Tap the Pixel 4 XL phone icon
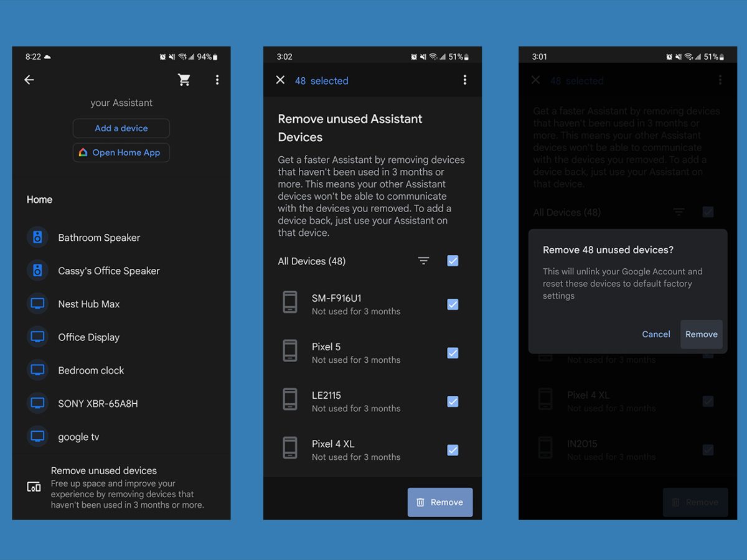The image size is (747, 560). click(x=290, y=448)
